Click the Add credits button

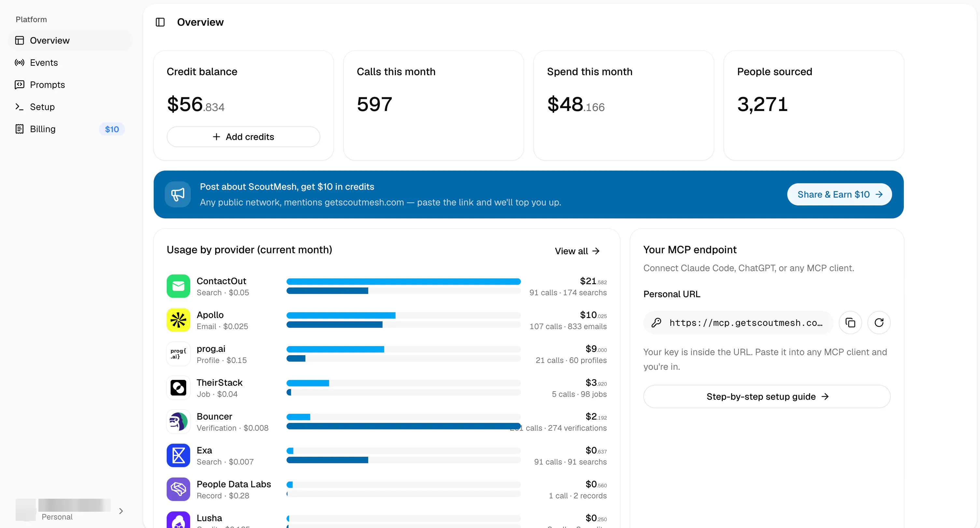coord(243,137)
